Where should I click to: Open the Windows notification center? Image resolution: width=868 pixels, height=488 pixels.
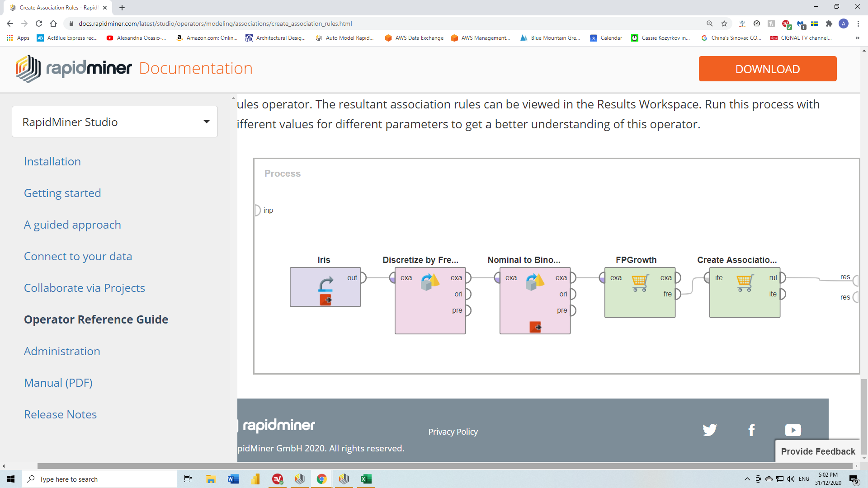(854, 479)
